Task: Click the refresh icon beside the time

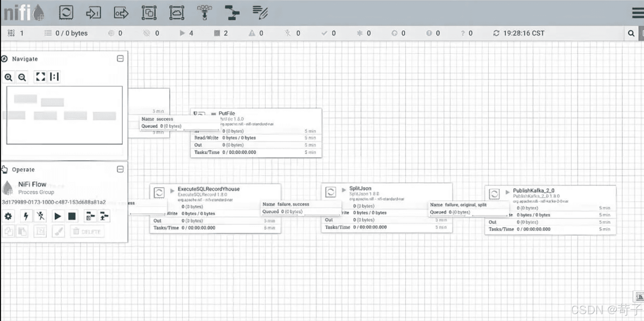Action: click(496, 33)
